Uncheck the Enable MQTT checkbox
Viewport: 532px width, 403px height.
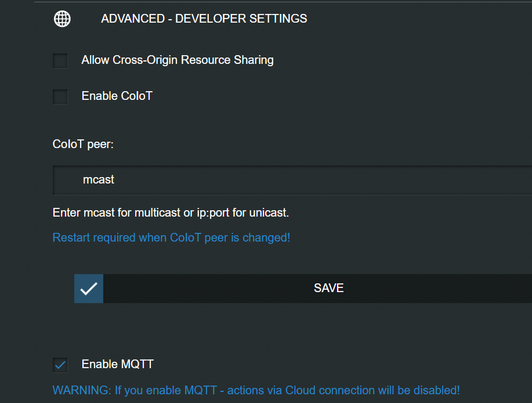click(x=60, y=365)
